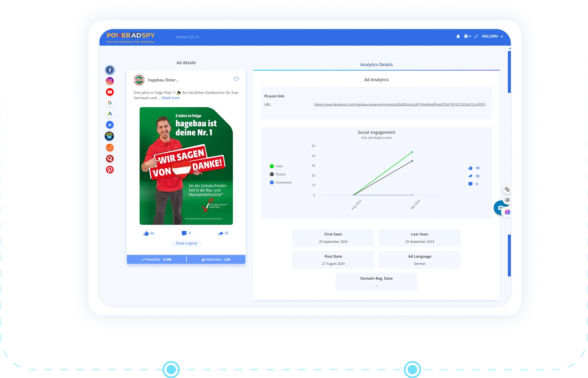Expand ad text with Read more
Viewport: 588px width, 378px height.
(171, 98)
